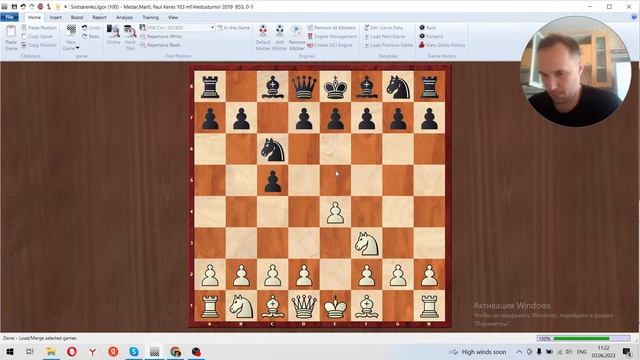Click the green 100% progress bar in the status bar

(x=584, y=338)
